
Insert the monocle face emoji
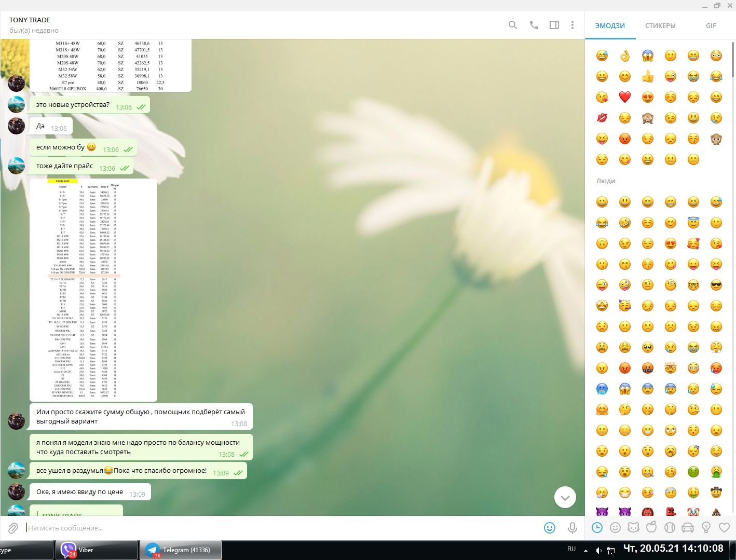(671, 285)
